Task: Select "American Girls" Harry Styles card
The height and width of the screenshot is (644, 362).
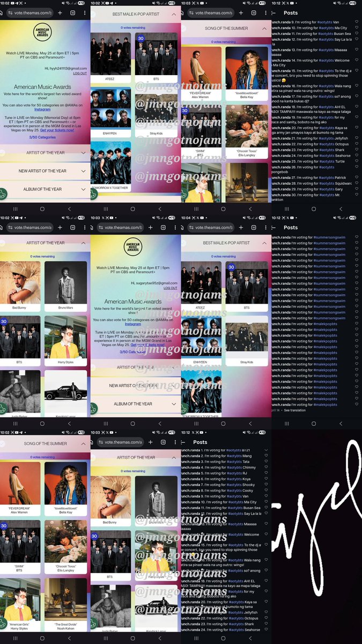Action: [x=20, y=605]
